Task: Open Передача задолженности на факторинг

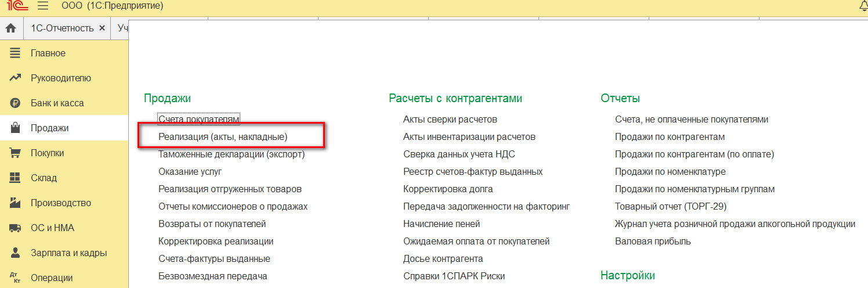Action: 487,206
